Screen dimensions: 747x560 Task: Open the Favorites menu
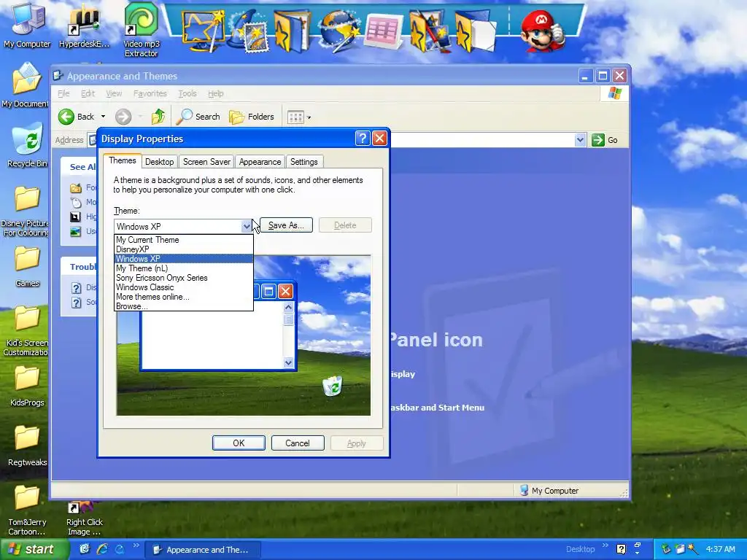(150, 94)
